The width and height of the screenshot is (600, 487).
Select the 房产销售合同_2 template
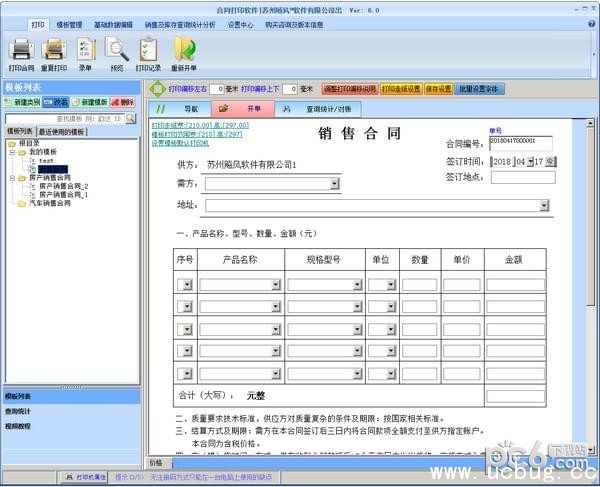(64, 186)
